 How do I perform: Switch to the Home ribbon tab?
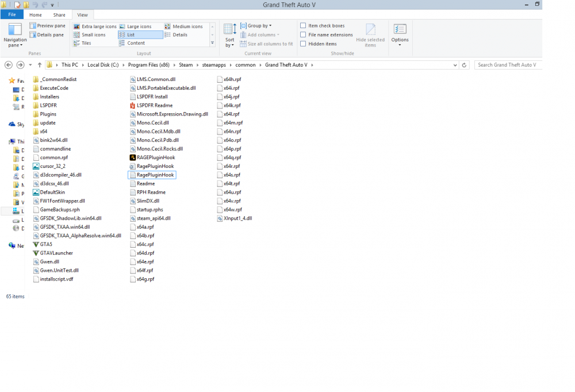coord(37,14)
